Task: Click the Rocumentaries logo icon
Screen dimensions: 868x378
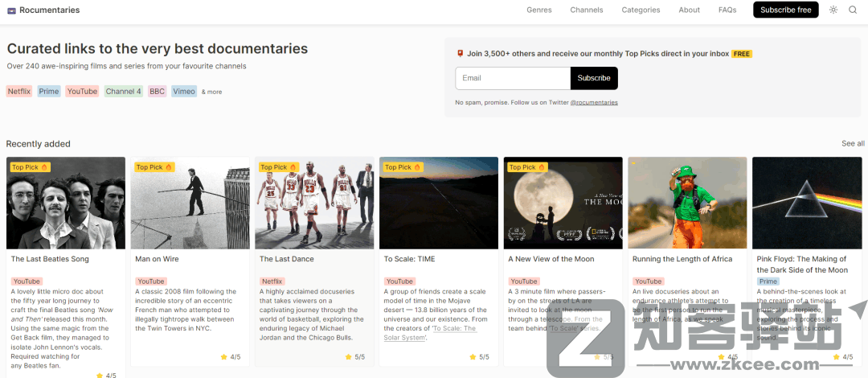Action: [x=11, y=10]
